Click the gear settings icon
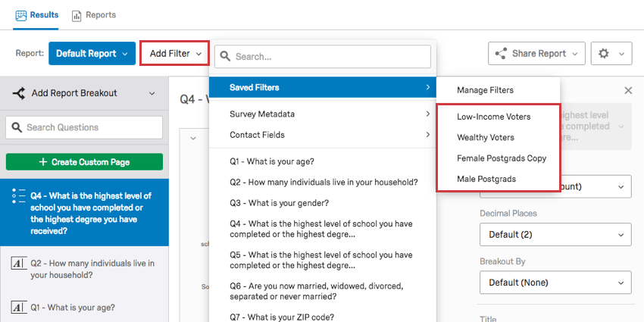 point(604,54)
